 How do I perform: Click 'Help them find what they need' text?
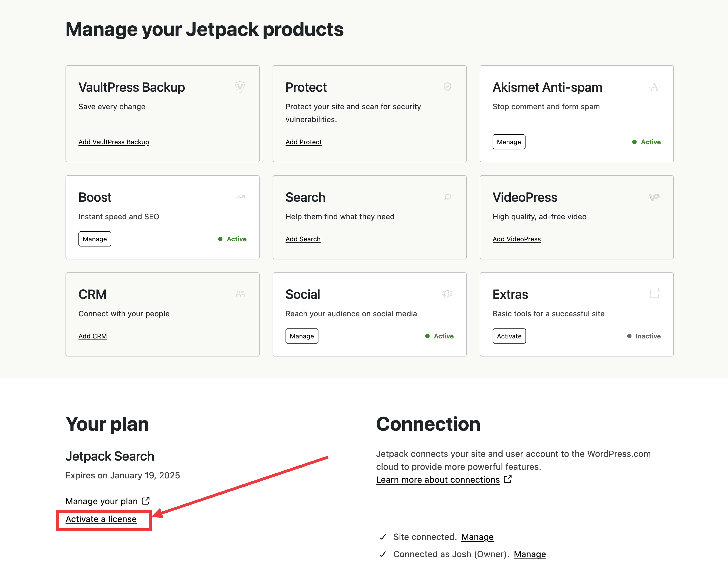pyautogui.click(x=340, y=217)
